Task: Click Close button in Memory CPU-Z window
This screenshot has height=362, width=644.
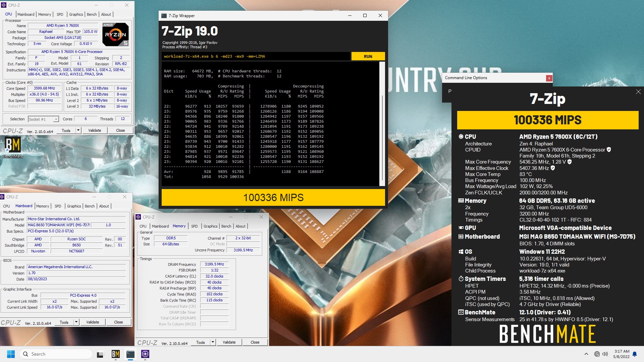Action: [x=255, y=342]
